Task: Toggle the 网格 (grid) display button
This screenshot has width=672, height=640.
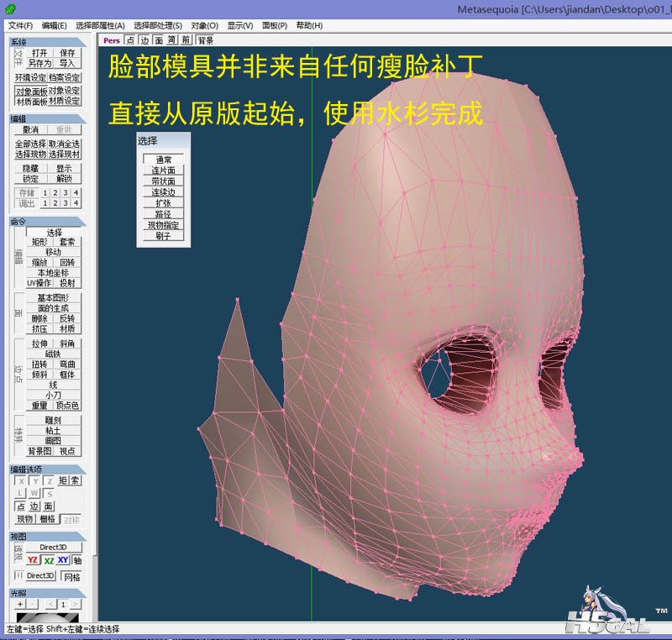Action: coord(72,577)
